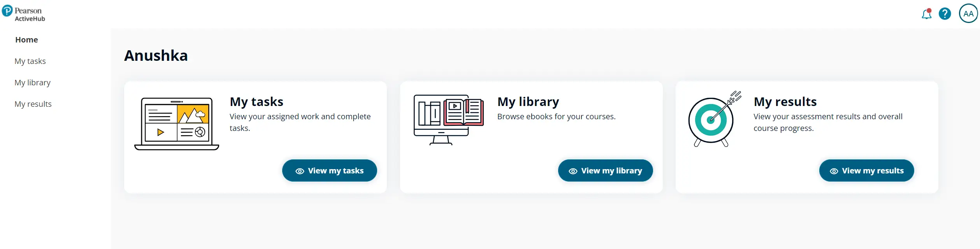The image size is (980, 249).
Task: Navigate to My results in sidebar
Action: 33,104
